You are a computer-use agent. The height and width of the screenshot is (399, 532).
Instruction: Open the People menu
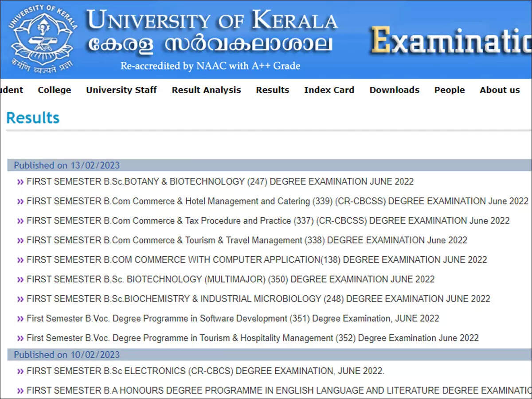(450, 90)
